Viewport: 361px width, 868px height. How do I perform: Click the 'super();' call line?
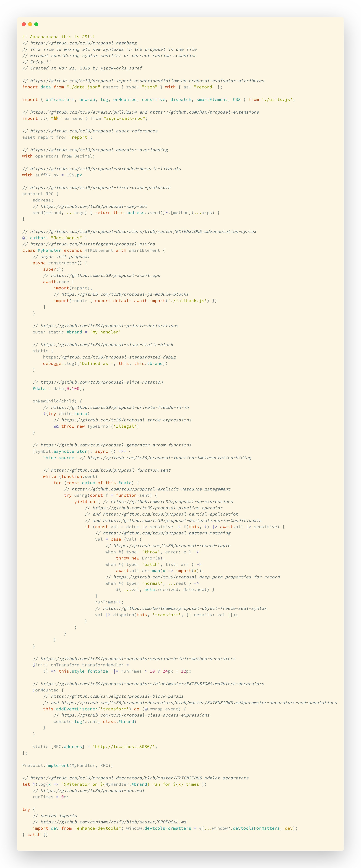(x=53, y=269)
